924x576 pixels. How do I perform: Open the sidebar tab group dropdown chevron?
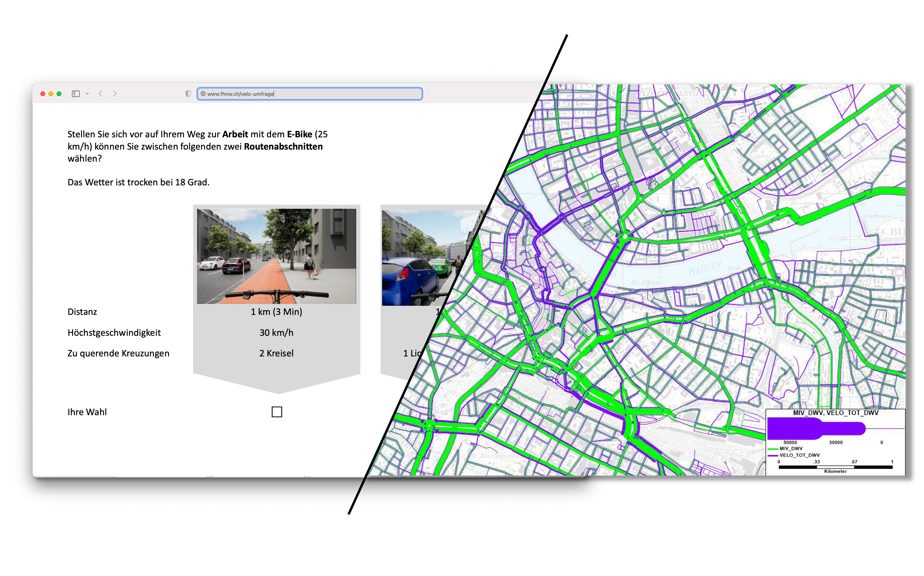[x=87, y=94]
